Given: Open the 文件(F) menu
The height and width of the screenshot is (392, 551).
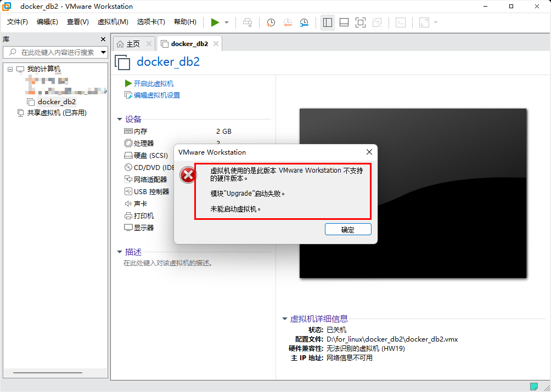Looking at the screenshot, I should (x=18, y=22).
